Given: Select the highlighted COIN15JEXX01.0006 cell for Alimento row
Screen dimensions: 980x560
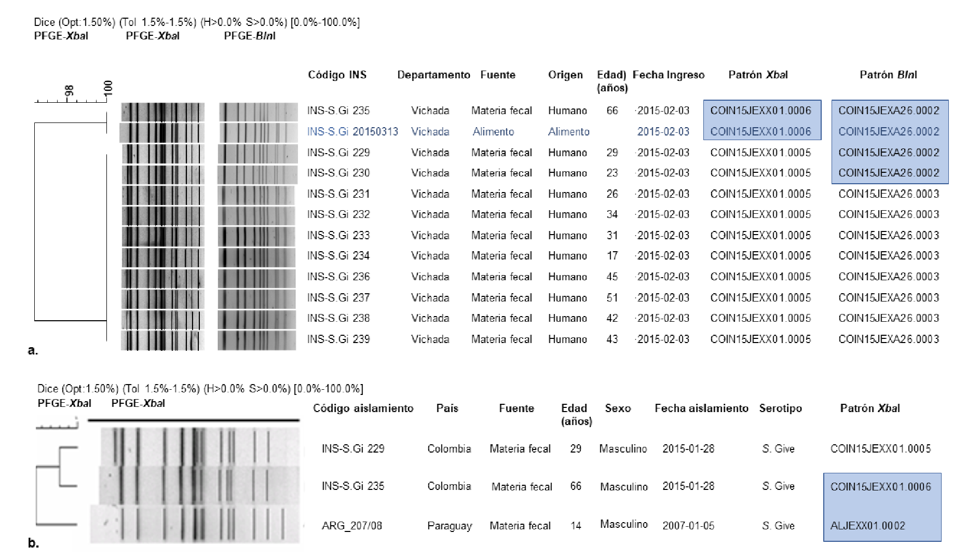Looking at the screenshot, I should (x=760, y=132).
